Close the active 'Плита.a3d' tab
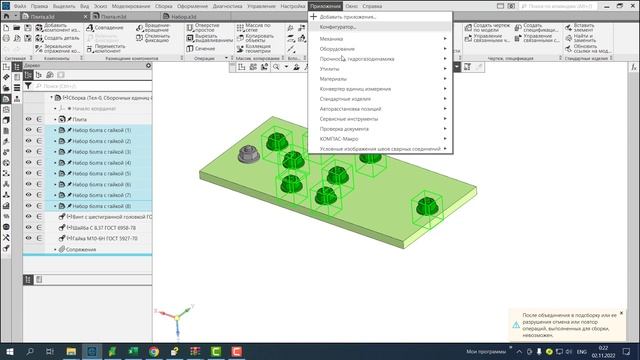This screenshot has height=360, width=640. click(85, 17)
